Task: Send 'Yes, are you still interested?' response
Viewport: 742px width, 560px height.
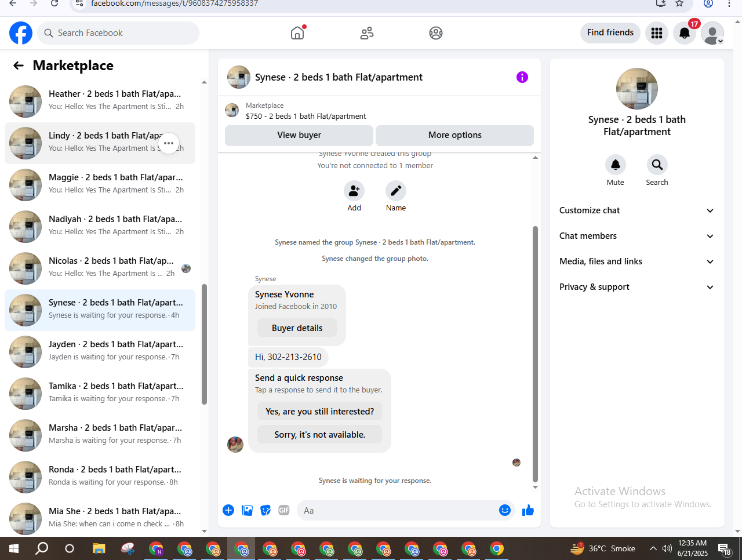Action: [x=320, y=412]
